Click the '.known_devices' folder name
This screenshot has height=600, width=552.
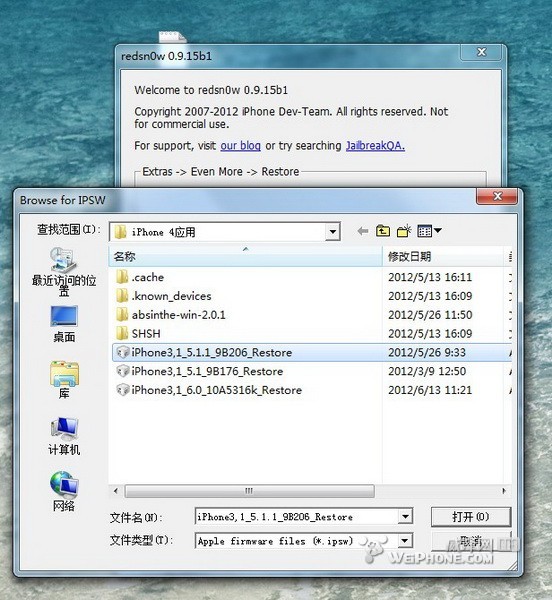171,296
